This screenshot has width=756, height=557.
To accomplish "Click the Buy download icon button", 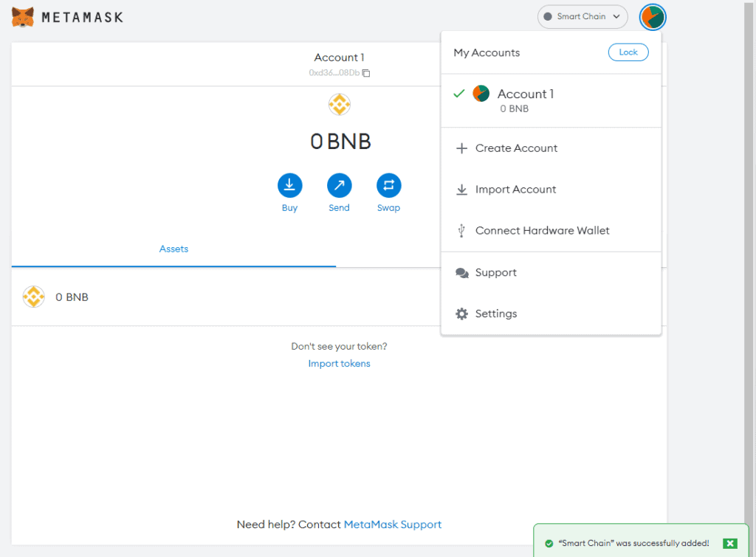I will point(289,185).
